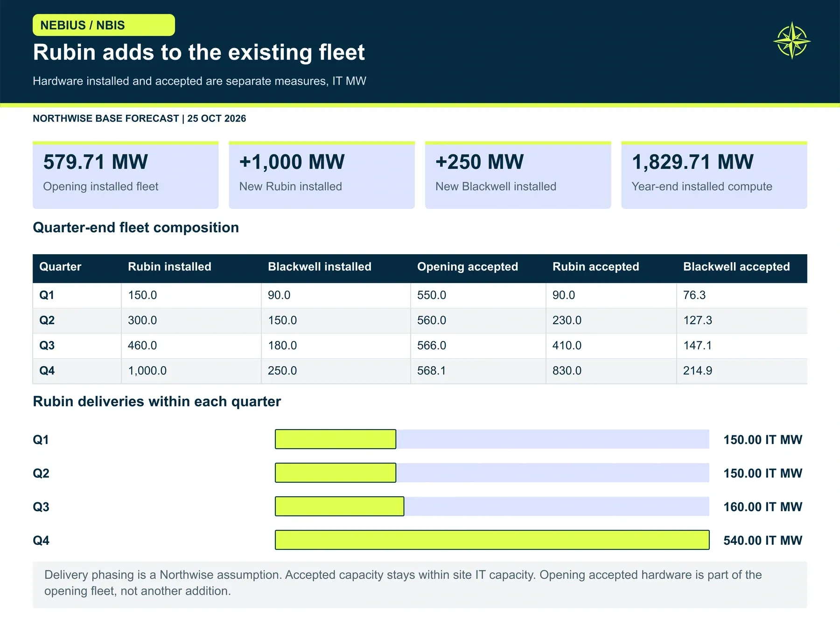Image resolution: width=840 pixels, height=639 pixels.
Task: Click the Q4 Opening accepted value 568.1
Action: point(432,371)
